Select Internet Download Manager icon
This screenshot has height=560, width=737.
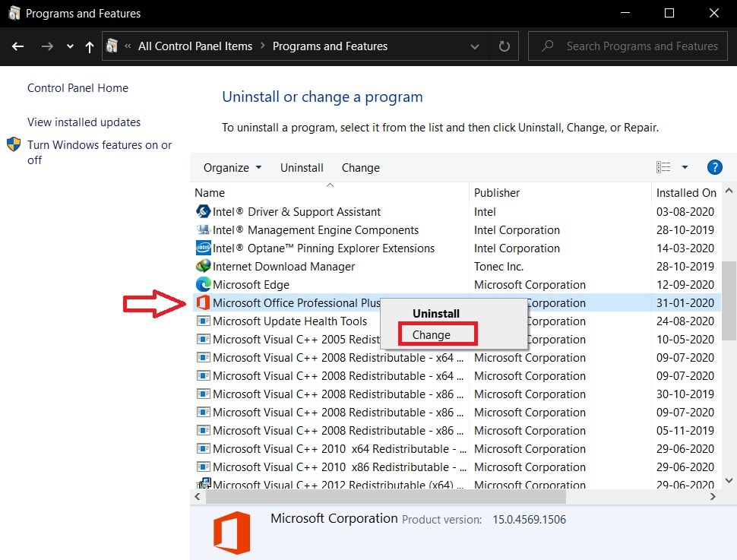pyautogui.click(x=203, y=266)
